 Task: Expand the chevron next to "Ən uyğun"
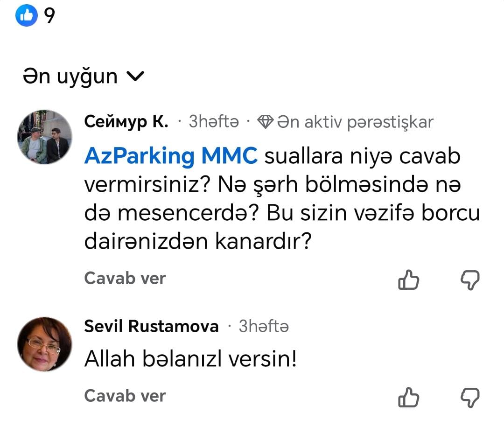136,76
